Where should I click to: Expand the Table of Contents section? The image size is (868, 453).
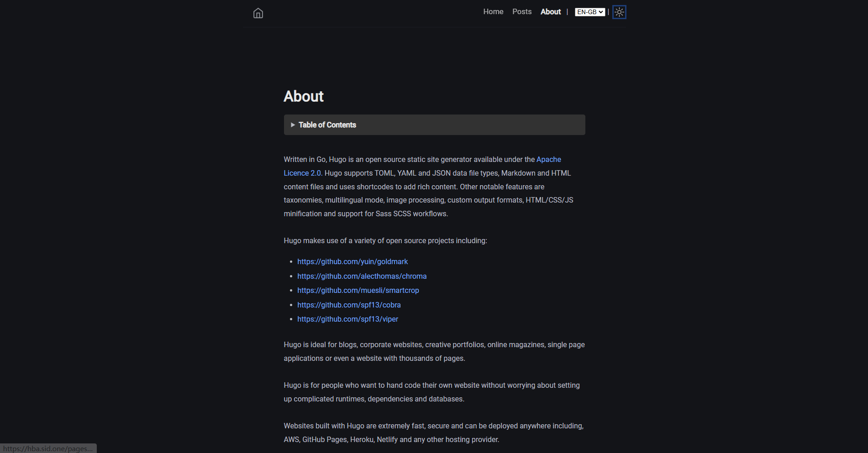click(x=434, y=125)
